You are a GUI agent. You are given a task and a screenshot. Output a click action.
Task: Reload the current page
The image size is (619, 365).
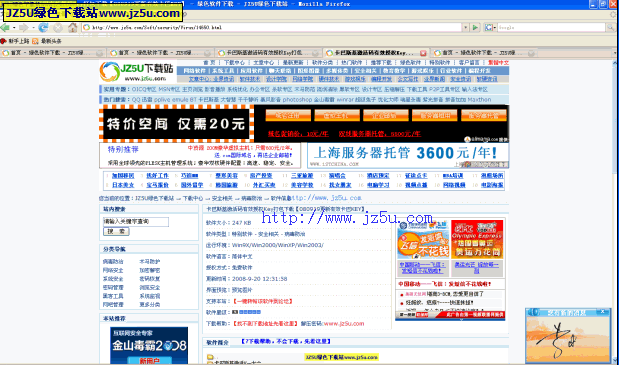[x=43, y=28]
